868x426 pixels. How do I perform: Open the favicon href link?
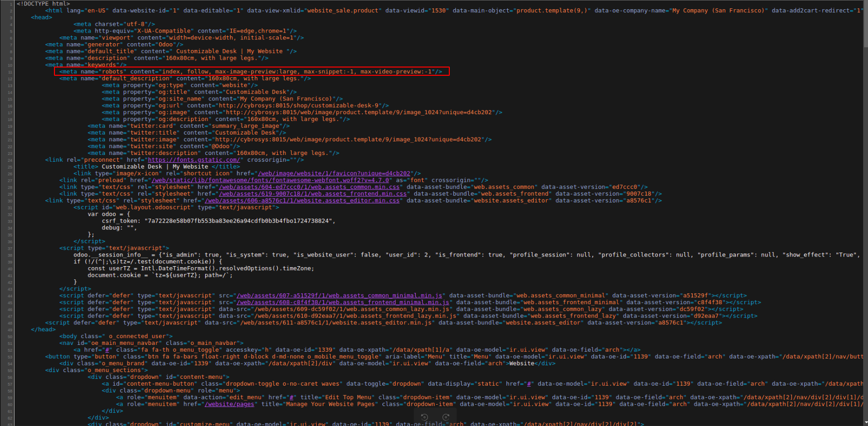coord(334,173)
